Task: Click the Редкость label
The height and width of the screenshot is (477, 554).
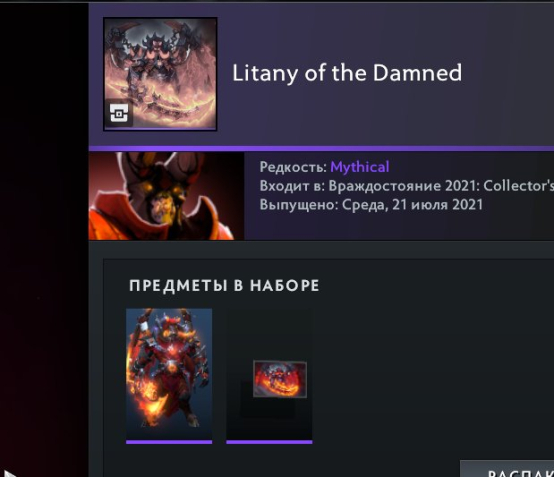Action: click(x=293, y=167)
